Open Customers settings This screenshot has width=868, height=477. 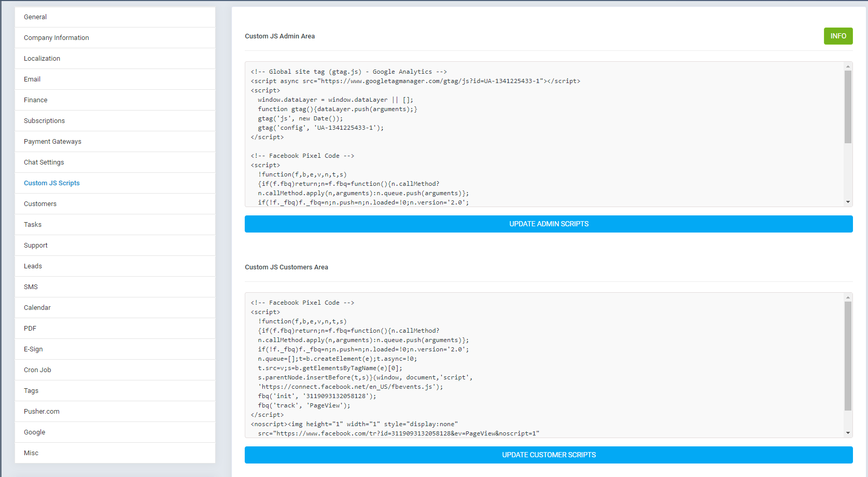tap(115, 204)
